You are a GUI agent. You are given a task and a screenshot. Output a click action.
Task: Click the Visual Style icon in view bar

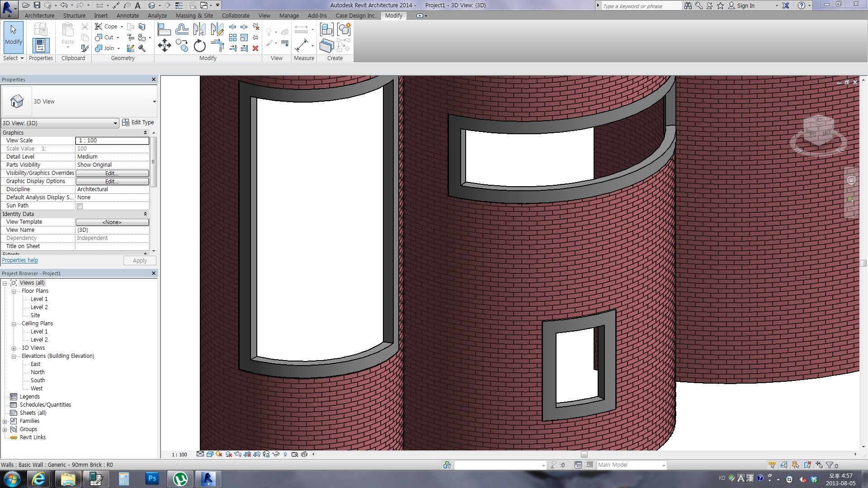[210, 455]
